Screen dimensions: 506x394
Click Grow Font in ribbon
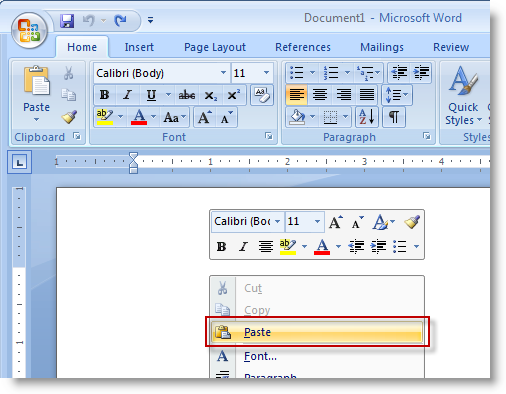pyautogui.click(x=205, y=117)
